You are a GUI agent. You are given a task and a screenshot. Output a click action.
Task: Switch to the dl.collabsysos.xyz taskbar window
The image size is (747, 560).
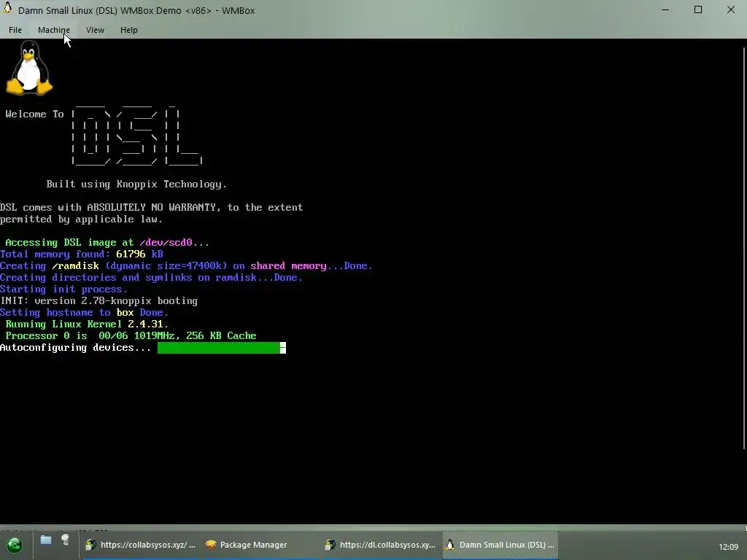(380, 545)
